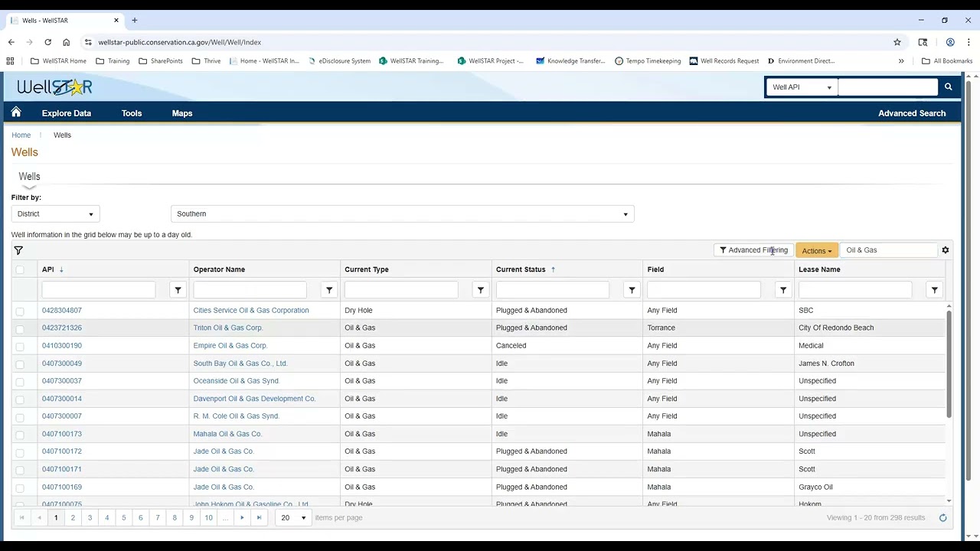
Task: Open Chrome apps grid icon
Action: coord(10,61)
